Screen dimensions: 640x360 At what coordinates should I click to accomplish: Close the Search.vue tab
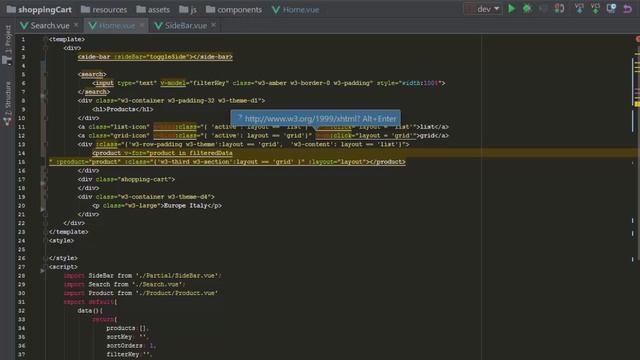pyautogui.click(x=76, y=25)
